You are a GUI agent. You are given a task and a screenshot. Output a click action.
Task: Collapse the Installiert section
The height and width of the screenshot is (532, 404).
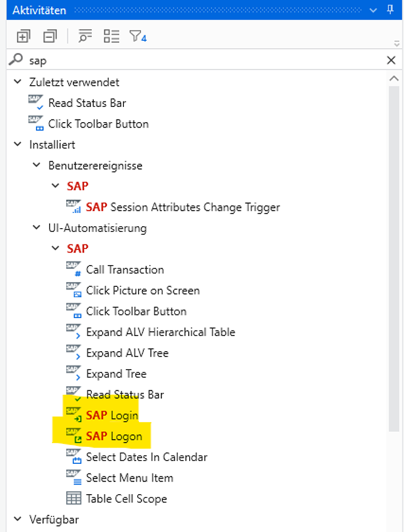[17, 145]
